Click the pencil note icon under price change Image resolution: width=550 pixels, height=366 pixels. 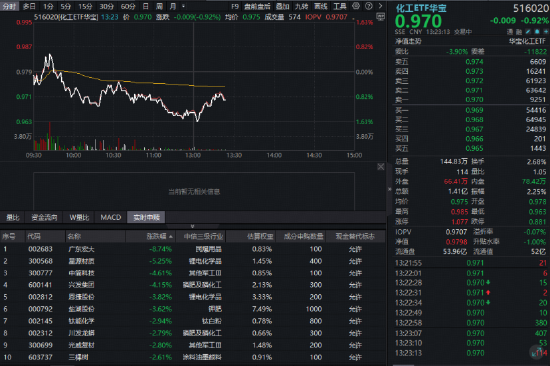pos(528,32)
